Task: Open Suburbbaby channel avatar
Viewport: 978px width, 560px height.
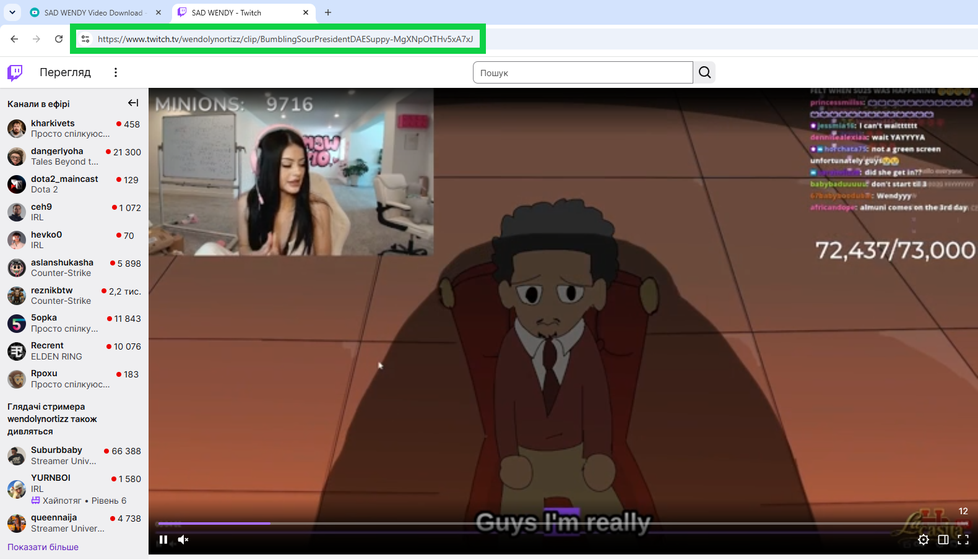Action: click(x=17, y=455)
